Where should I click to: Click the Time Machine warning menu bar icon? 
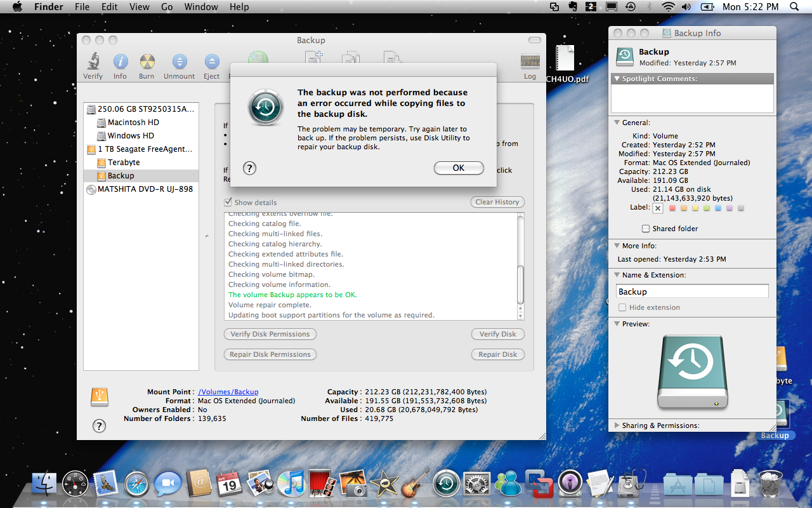coord(631,7)
